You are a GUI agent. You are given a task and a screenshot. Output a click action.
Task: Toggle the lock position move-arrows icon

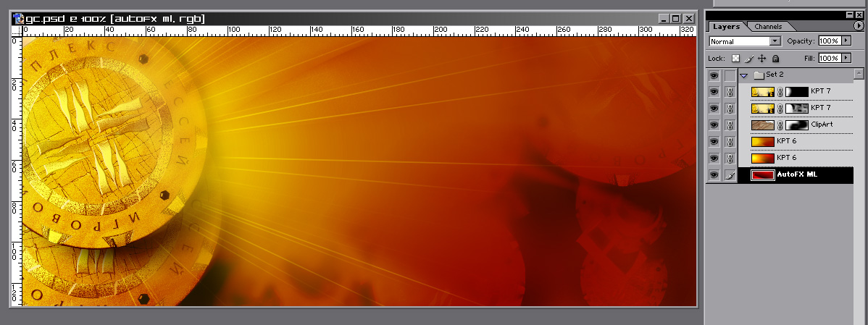(x=761, y=58)
